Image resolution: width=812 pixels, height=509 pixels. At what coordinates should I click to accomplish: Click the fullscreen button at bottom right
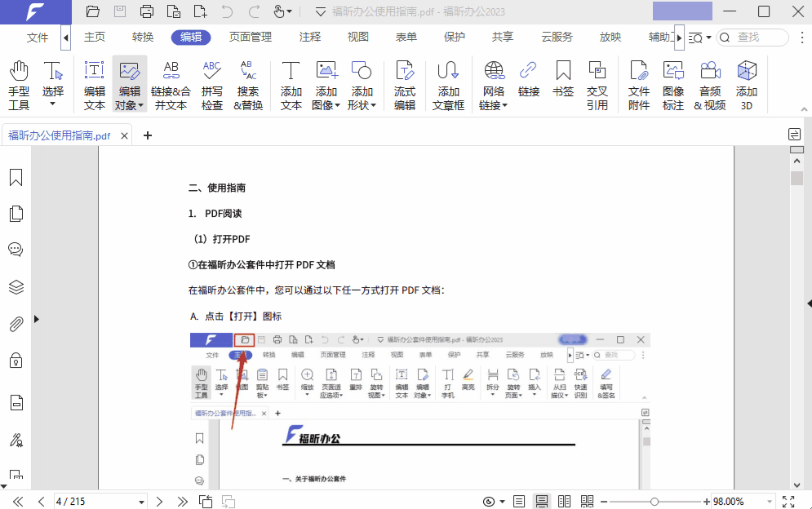point(788,501)
